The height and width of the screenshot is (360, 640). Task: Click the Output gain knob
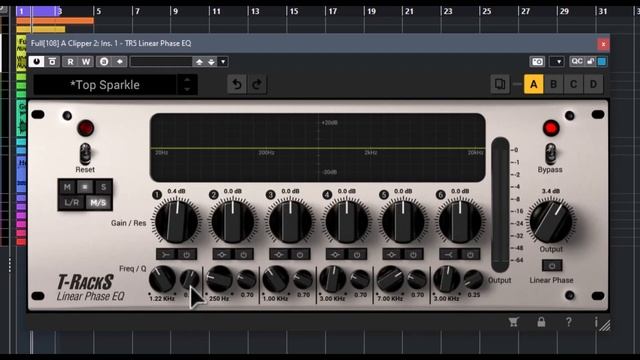point(551,222)
